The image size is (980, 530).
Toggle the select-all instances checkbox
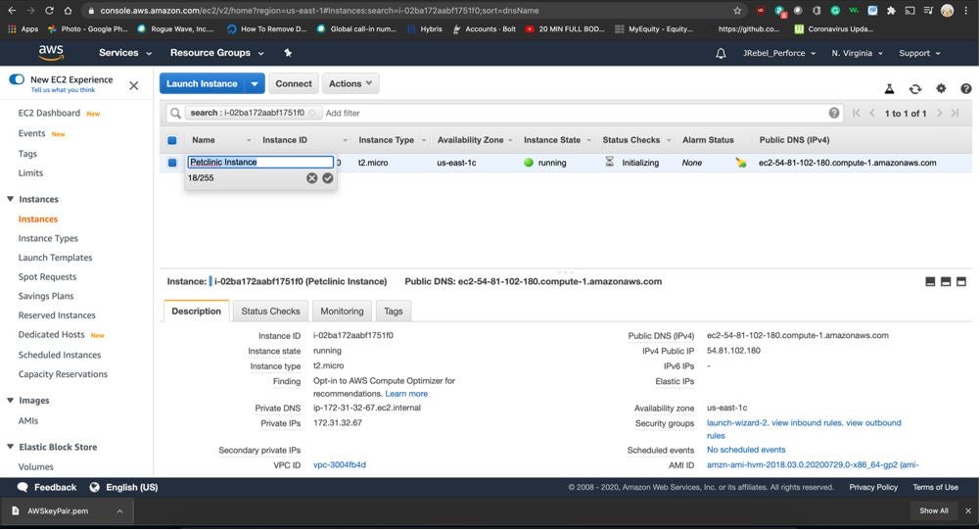click(172, 140)
